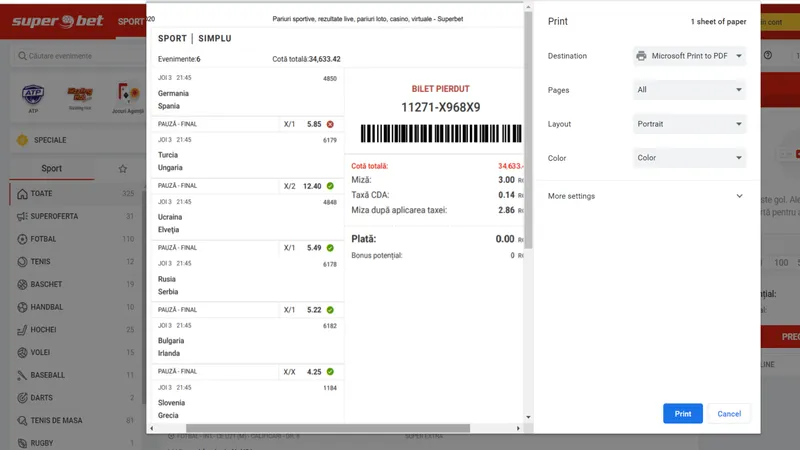Open favorites star tab
800x450 pixels.
pos(122,168)
